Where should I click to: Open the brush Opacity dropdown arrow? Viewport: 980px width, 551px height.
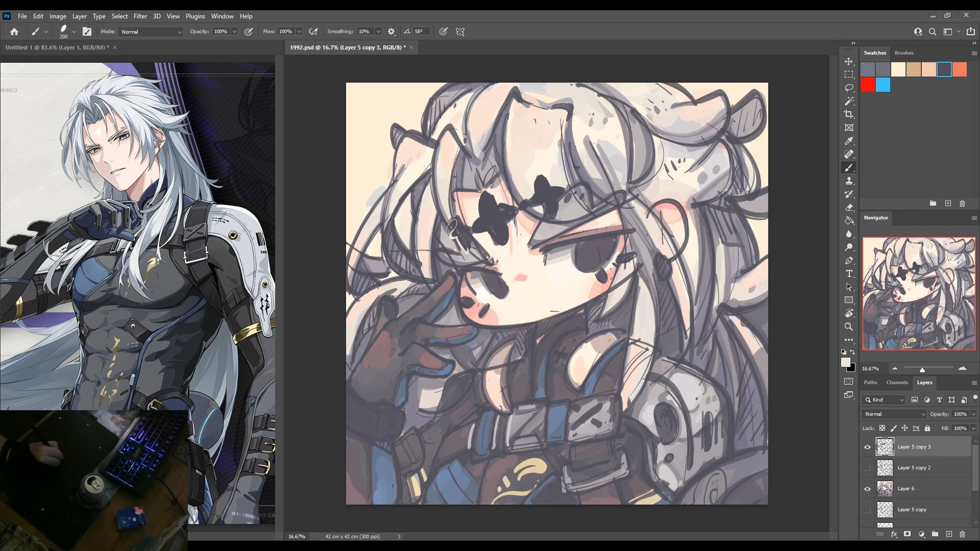tap(234, 32)
